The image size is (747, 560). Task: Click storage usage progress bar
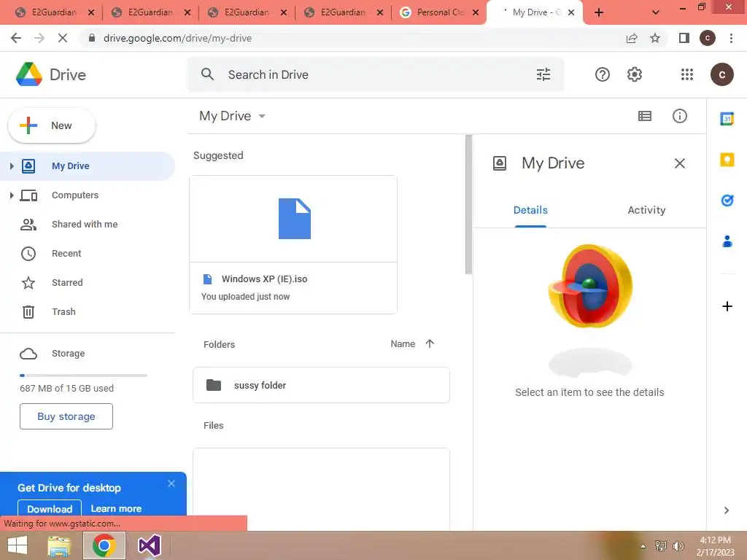pos(83,376)
